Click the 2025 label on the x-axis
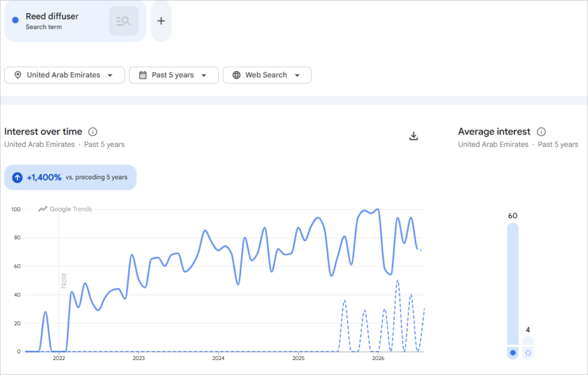The width and height of the screenshot is (588, 375). [x=298, y=358]
